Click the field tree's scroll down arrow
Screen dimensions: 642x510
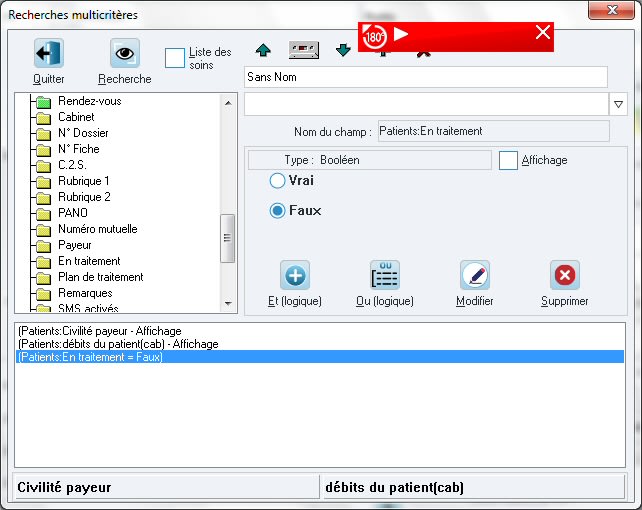tap(228, 303)
